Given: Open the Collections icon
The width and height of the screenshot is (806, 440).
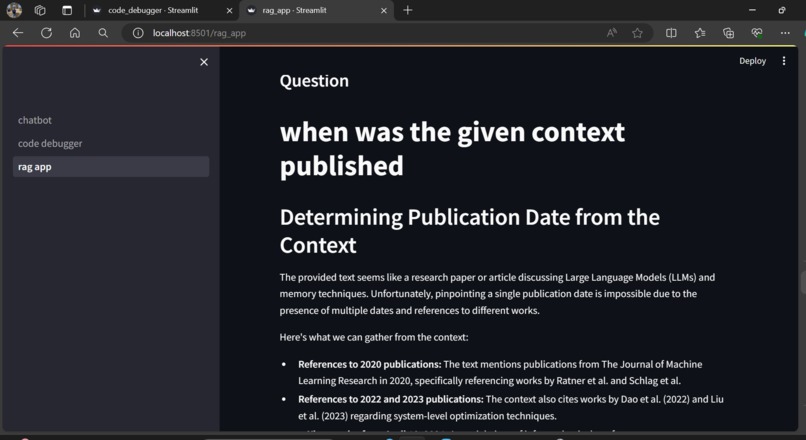Looking at the screenshot, I should tap(728, 33).
